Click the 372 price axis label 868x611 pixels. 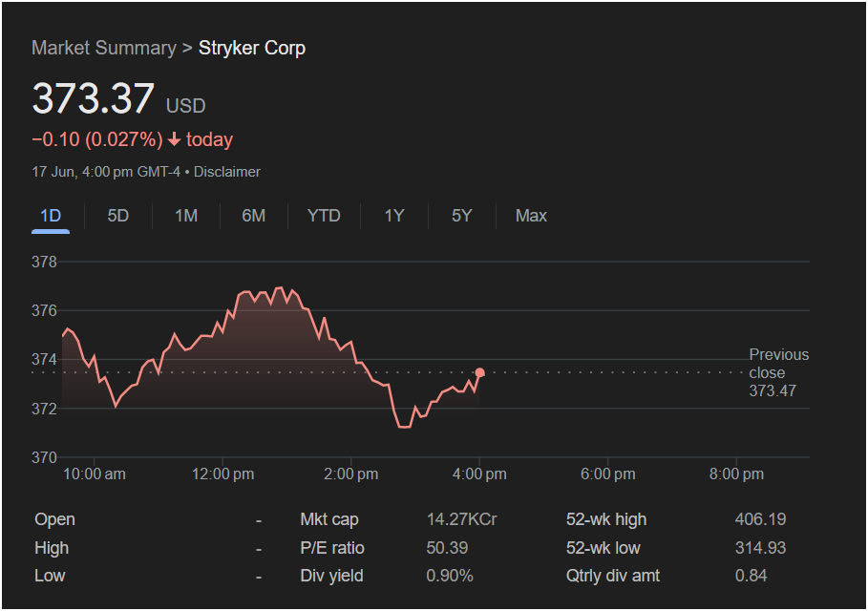coord(44,409)
